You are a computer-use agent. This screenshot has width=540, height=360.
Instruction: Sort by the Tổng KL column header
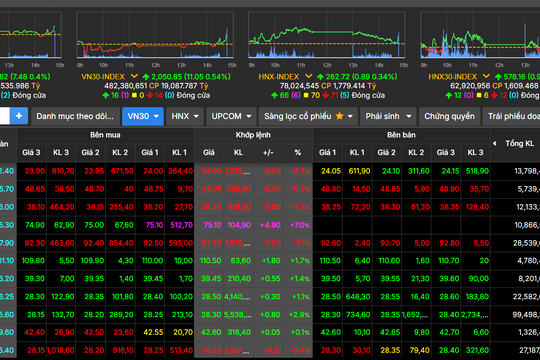point(519,143)
